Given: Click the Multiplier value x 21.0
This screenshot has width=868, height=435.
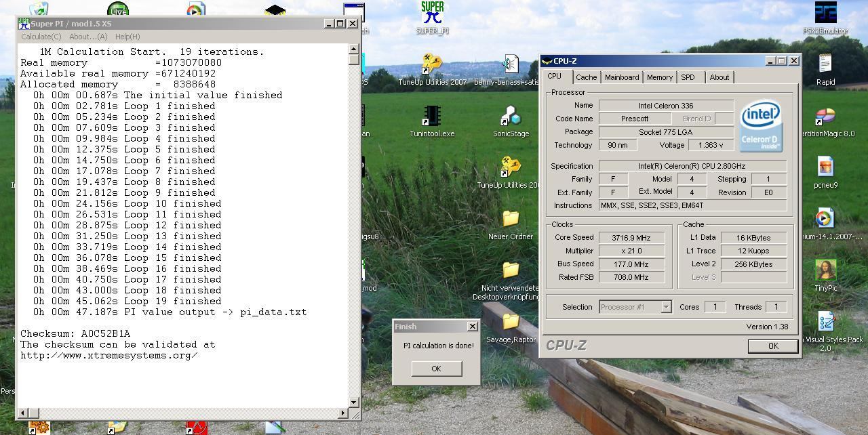Looking at the screenshot, I should click(x=631, y=251).
